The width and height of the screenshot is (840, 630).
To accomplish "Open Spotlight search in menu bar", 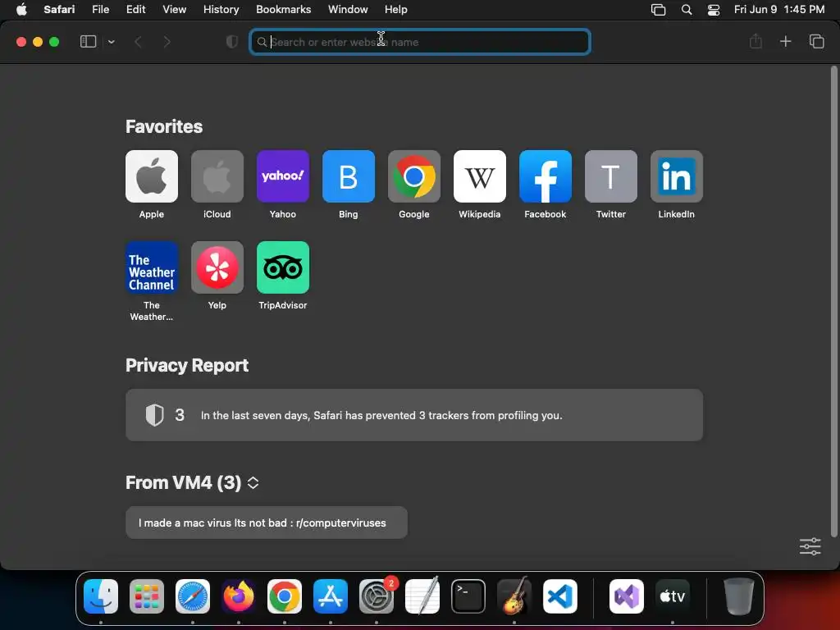I will [x=687, y=10].
